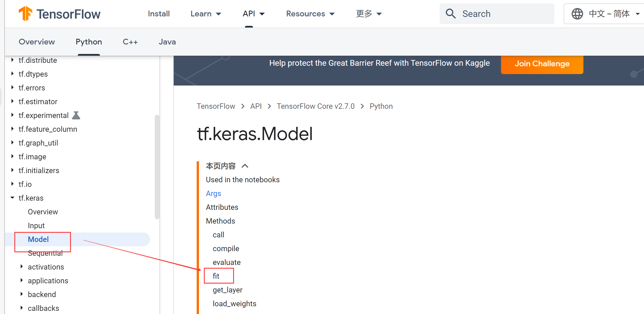644x314 pixels.
Task: Open the 更多 dropdown menu
Action: click(x=369, y=14)
